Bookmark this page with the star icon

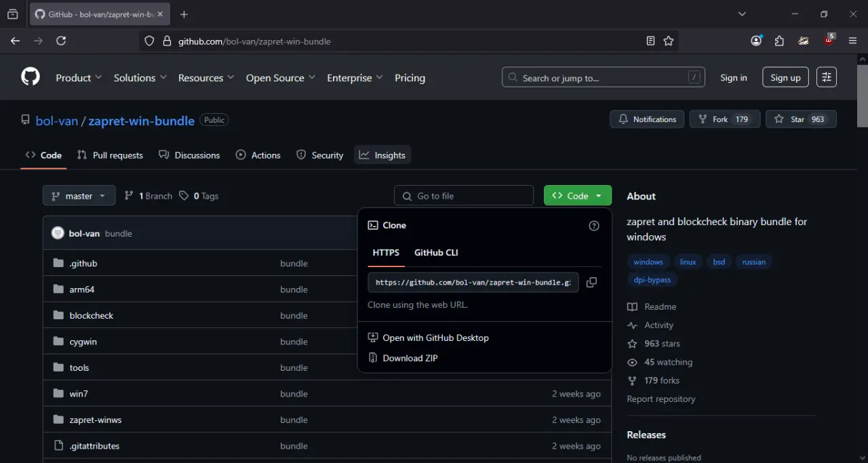669,41
